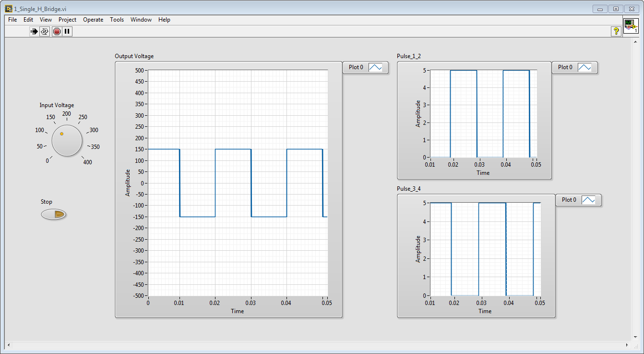Click the Pulse_3_4 waveform plot area

tap(485, 249)
